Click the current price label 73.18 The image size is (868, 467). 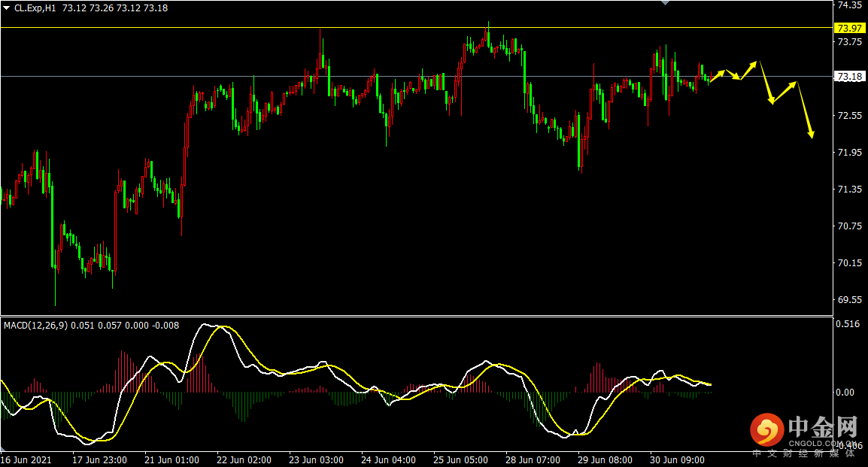click(x=849, y=77)
